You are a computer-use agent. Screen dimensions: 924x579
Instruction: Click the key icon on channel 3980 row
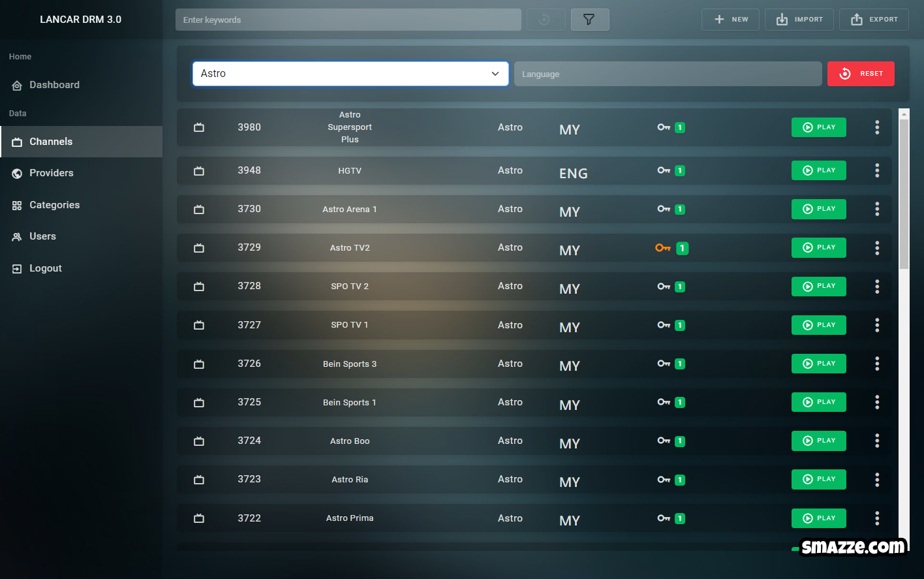pyautogui.click(x=664, y=127)
